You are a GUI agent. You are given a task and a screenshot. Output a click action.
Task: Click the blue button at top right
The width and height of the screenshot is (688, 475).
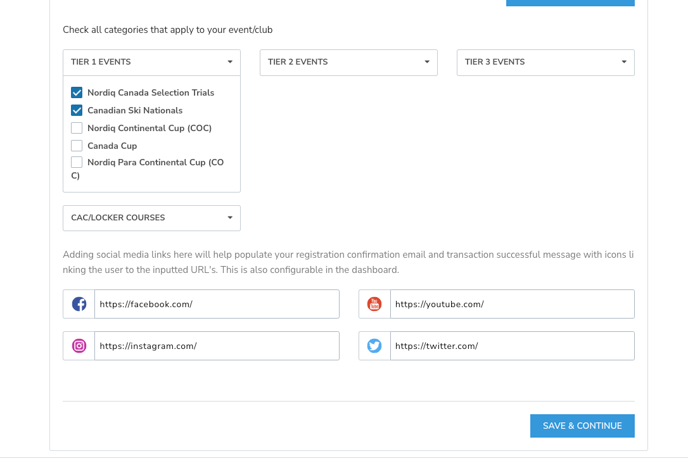[x=570, y=3]
